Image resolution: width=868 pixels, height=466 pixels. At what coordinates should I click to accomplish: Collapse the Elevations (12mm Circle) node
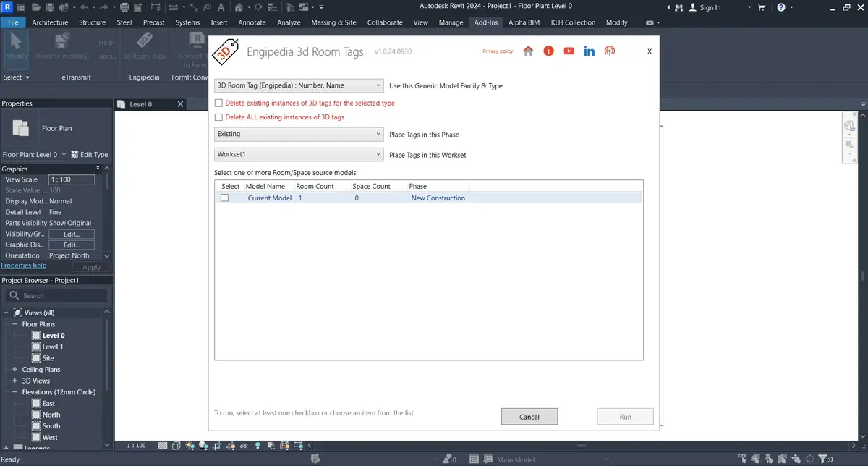coord(14,392)
